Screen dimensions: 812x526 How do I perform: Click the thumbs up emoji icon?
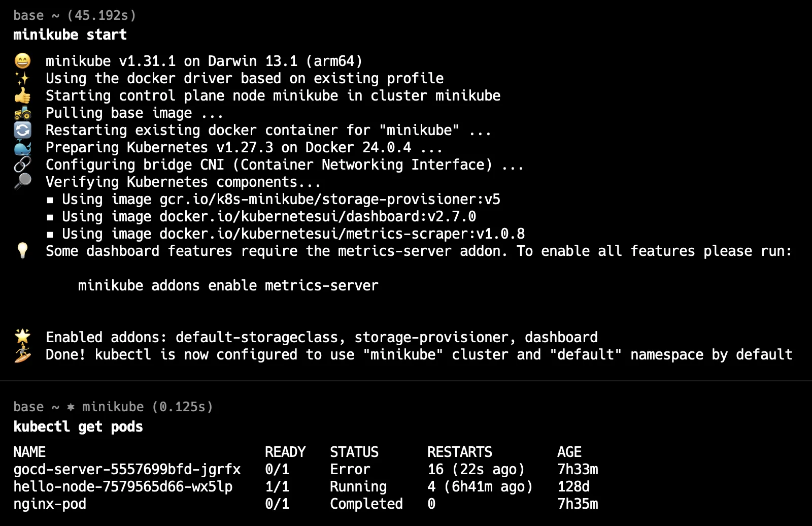coord(22,95)
